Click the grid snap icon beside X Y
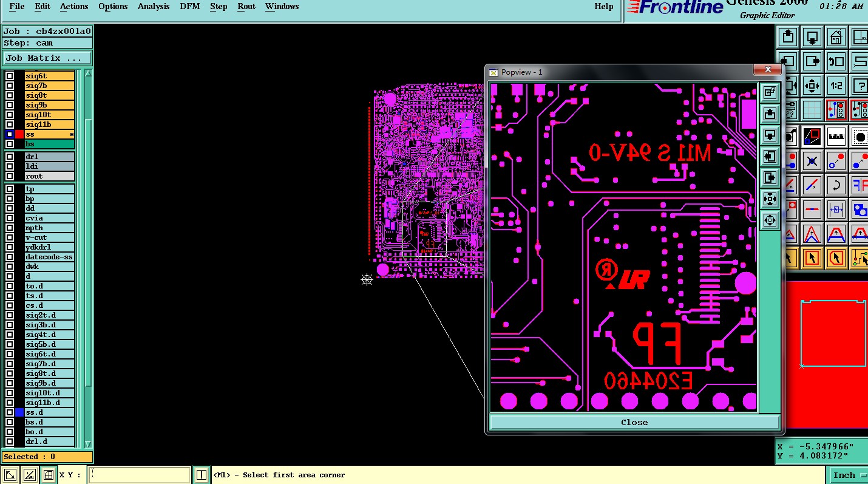This screenshot has width=868, height=484. pos(48,475)
